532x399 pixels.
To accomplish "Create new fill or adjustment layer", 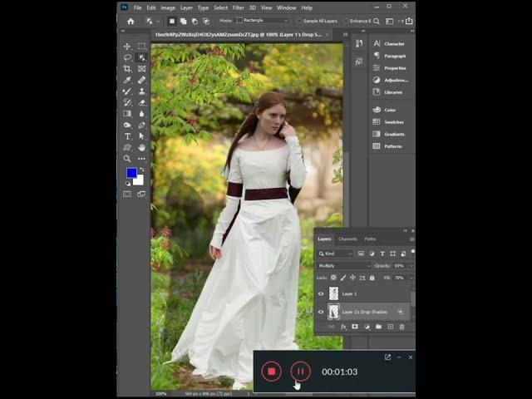I will [x=367, y=327].
